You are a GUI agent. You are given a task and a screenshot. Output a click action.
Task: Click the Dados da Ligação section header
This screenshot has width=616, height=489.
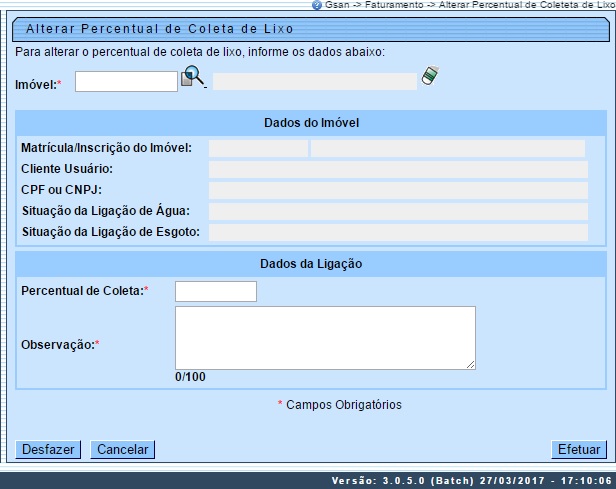311,264
